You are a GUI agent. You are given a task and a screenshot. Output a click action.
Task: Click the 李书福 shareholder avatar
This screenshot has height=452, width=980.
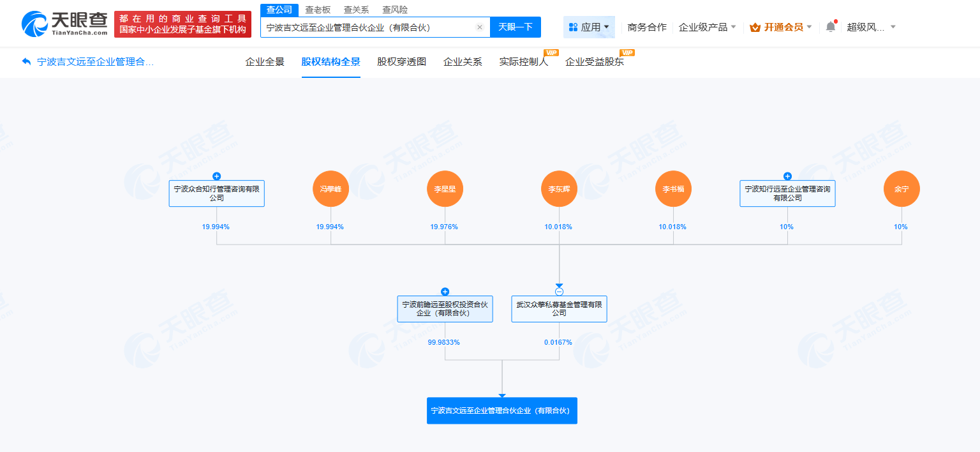(x=673, y=188)
